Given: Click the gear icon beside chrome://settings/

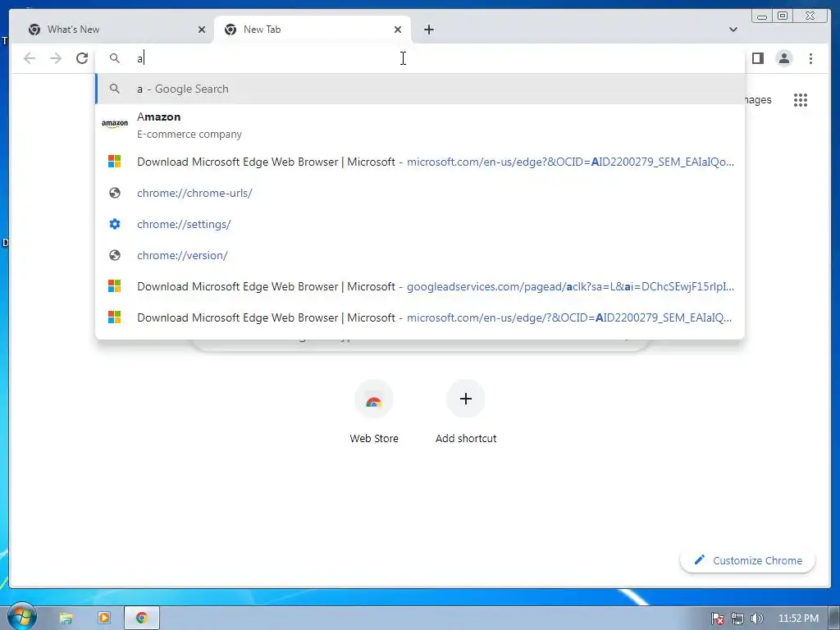Looking at the screenshot, I should coord(115,224).
